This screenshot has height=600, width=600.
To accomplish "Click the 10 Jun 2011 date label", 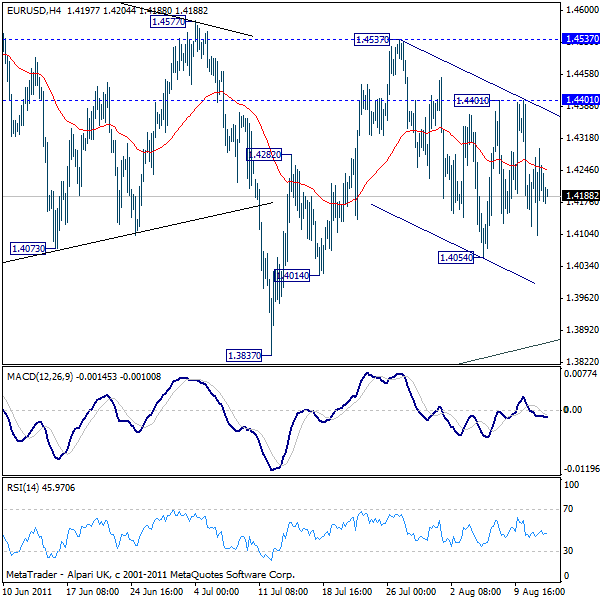I will 27,592.
